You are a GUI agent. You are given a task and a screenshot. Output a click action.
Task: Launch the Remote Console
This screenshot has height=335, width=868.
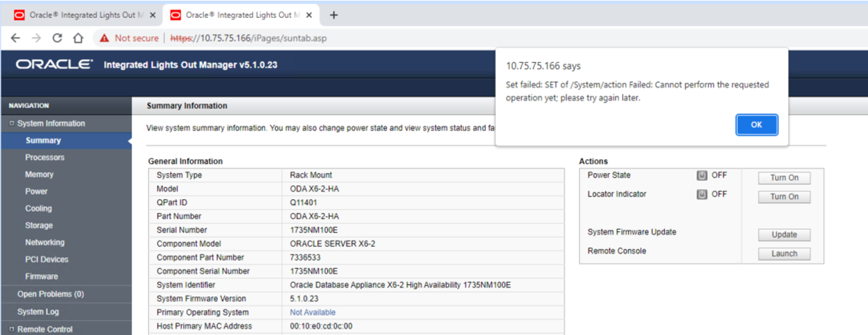coord(784,254)
